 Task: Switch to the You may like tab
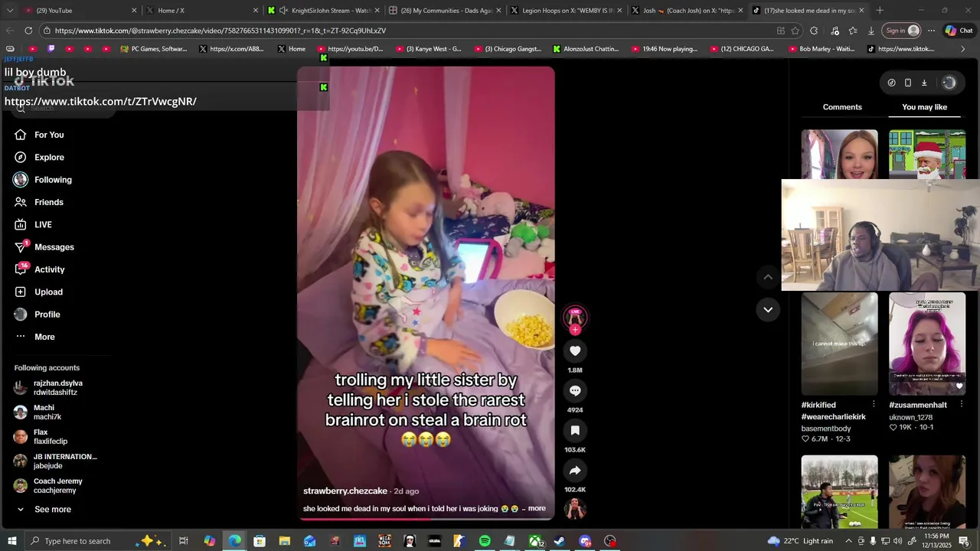click(924, 107)
